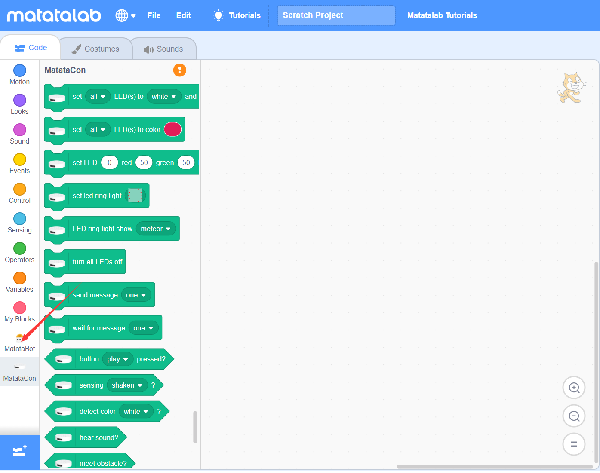Image resolution: width=600 pixels, height=473 pixels.
Task: Reset workspace zoom with equals button
Action: pyautogui.click(x=574, y=444)
